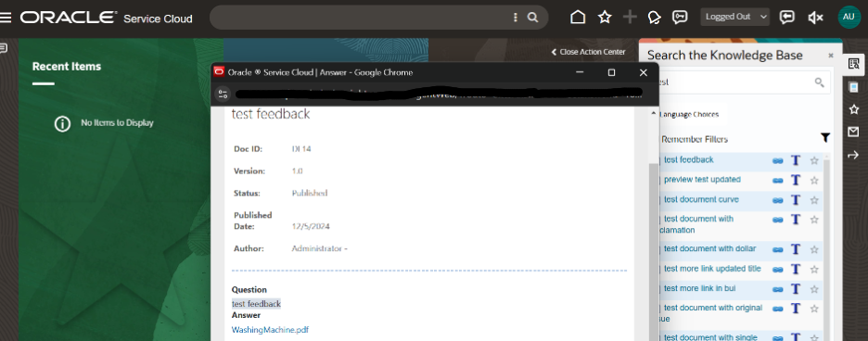
Task: Star the 'test more link updated title' result
Action: coord(814,270)
